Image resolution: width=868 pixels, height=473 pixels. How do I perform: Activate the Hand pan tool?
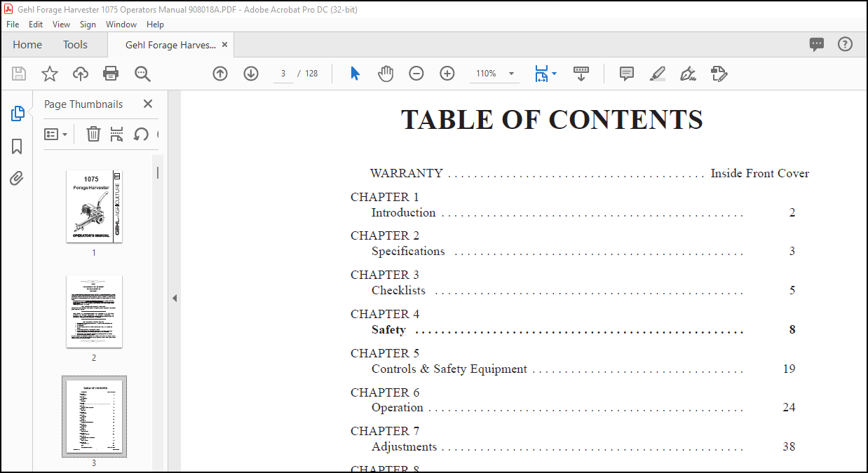tap(386, 74)
